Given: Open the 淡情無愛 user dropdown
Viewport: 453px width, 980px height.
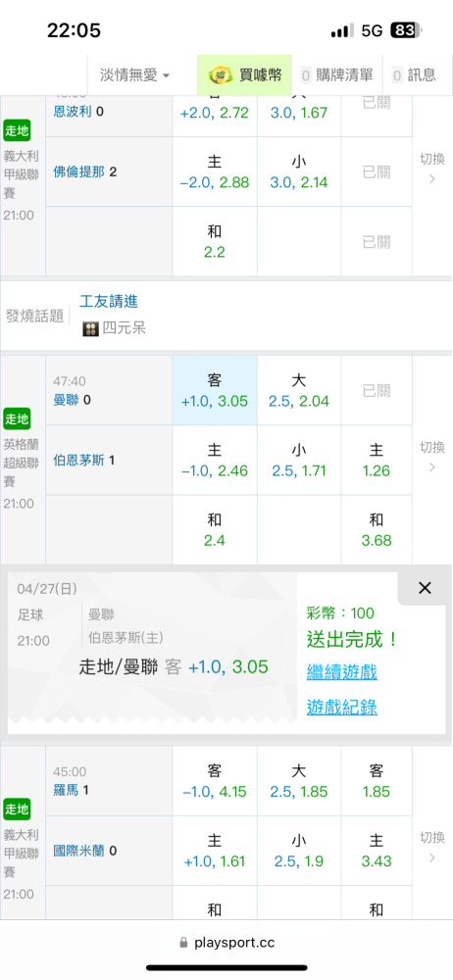Looking at the screenshot, I should [134, 75].
